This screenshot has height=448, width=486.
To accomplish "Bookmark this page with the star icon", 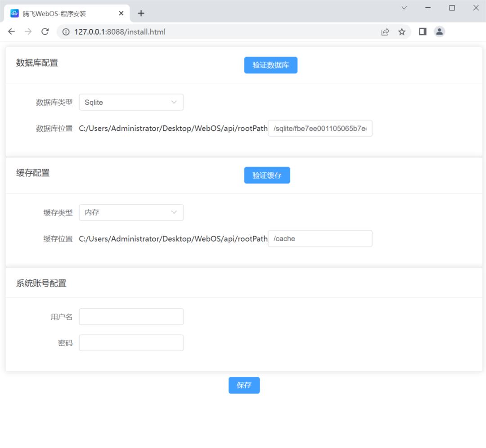I will (402, 31).
